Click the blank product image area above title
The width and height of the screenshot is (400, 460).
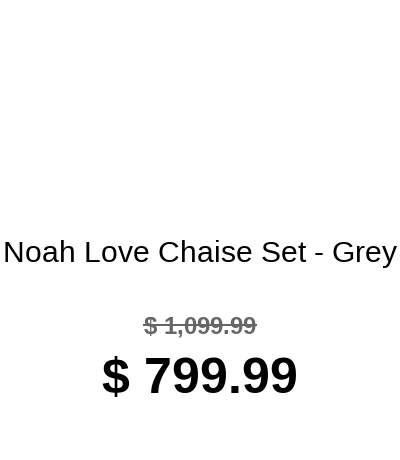click(200, 113)
